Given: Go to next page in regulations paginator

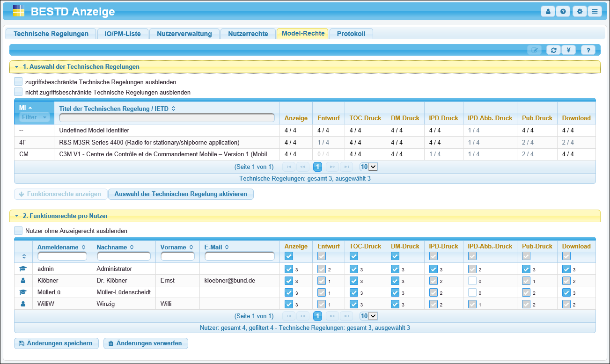Looking at the screenshot, I should 332,167.
